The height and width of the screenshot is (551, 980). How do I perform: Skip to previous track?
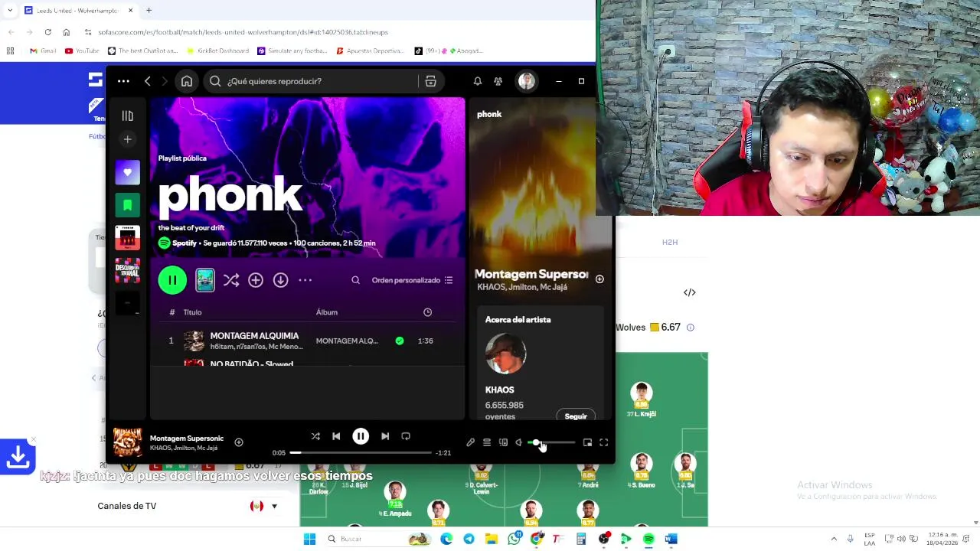click(x=336, y=436)
